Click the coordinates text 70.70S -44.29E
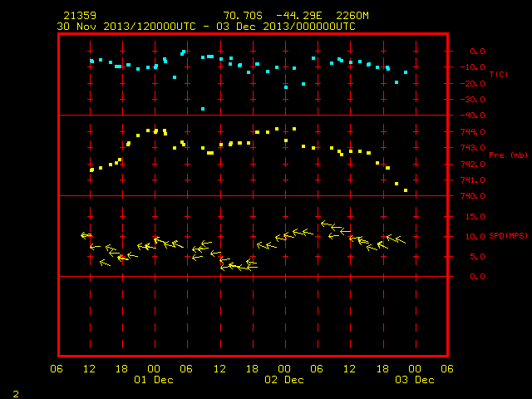This screenshot has height=399, width=532. coord(273,16)
